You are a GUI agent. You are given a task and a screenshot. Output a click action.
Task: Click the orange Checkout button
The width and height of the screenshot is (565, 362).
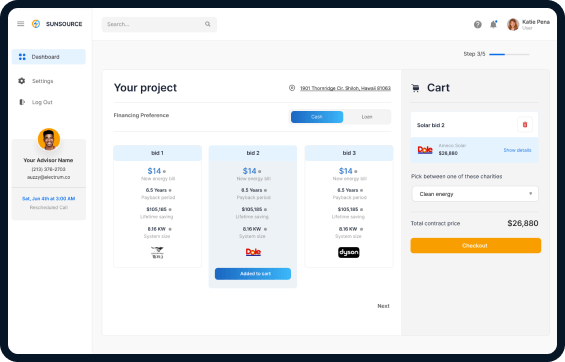point(475,246)
